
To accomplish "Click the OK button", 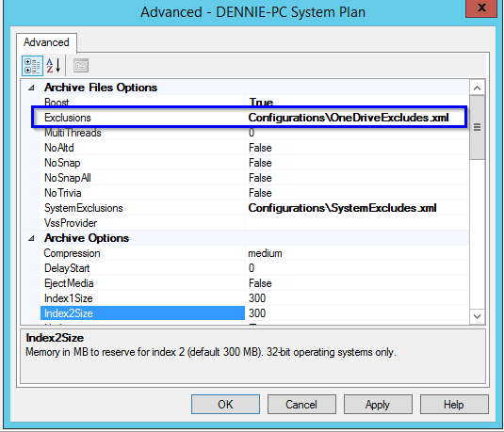I will [225, 405].
